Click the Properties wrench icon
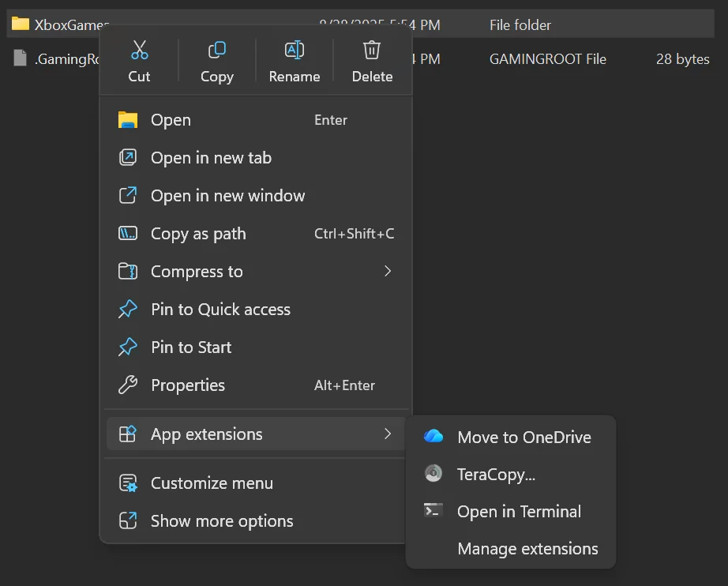The image size is (728, 586). [x=128, y=385]
